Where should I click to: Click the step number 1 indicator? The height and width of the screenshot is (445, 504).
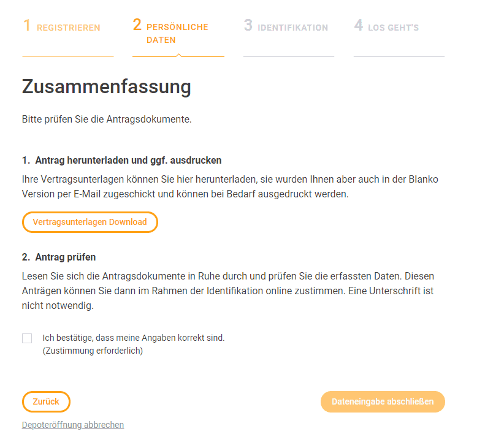27,25
